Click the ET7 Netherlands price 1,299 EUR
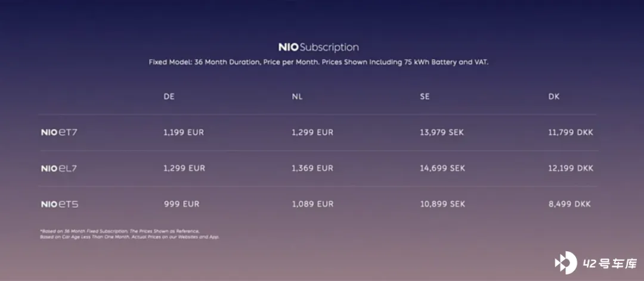The height and width of the screenshot is (281, 644). point(312,133)
